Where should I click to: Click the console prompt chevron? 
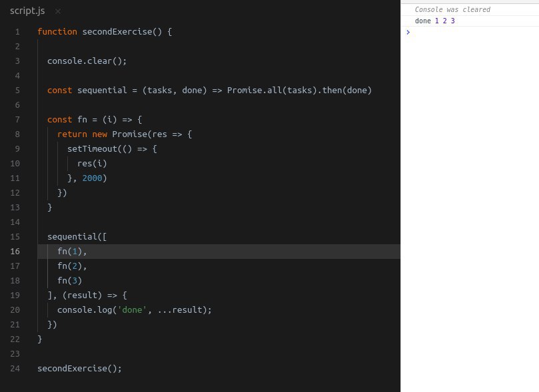click(x=408, y=32)
